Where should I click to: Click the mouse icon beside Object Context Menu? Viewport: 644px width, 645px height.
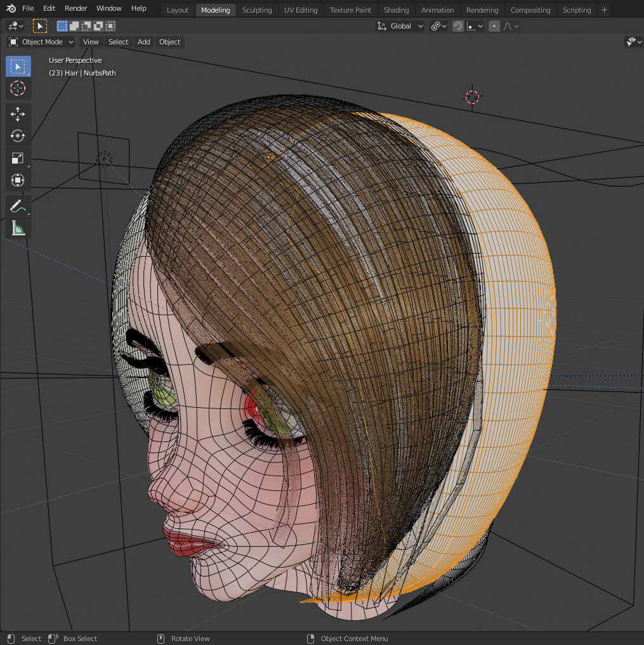pos(311,639)
